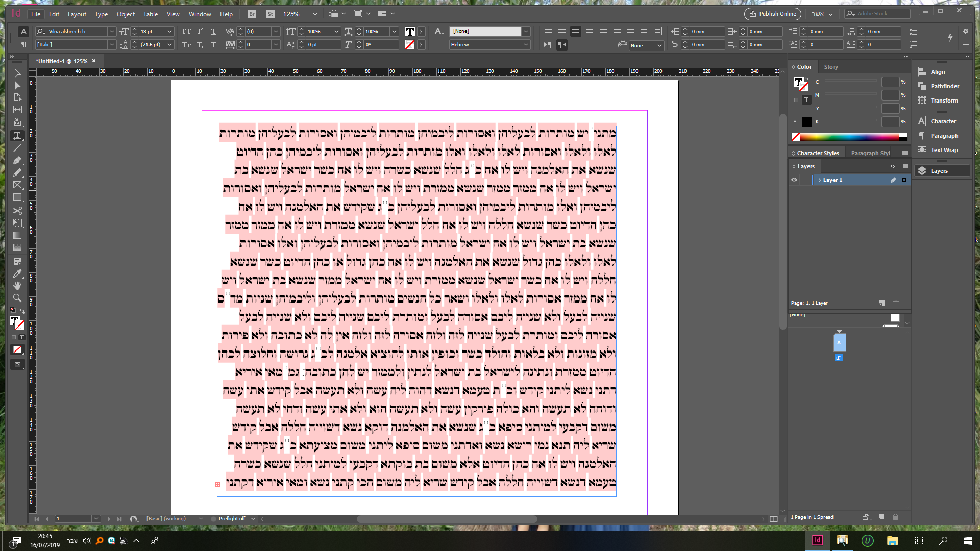
Task: Select the Rectangle Frame tool
Action: click(x=17, y=184)
